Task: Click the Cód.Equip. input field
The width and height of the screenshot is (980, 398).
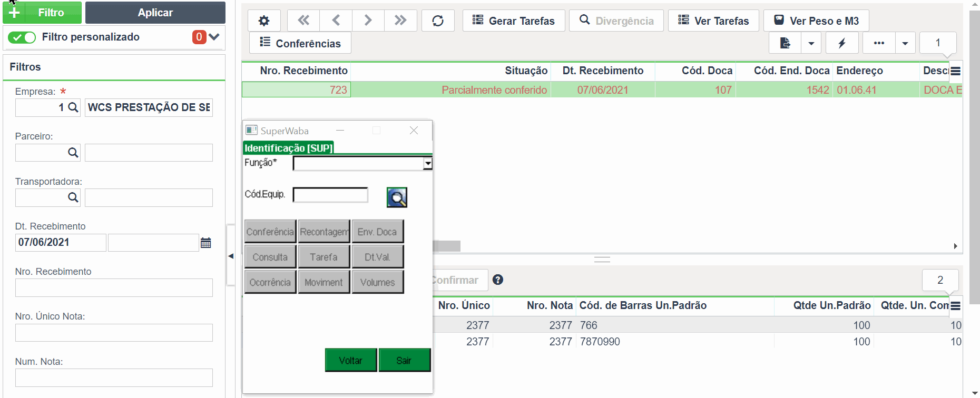Action: coord(330,195)
